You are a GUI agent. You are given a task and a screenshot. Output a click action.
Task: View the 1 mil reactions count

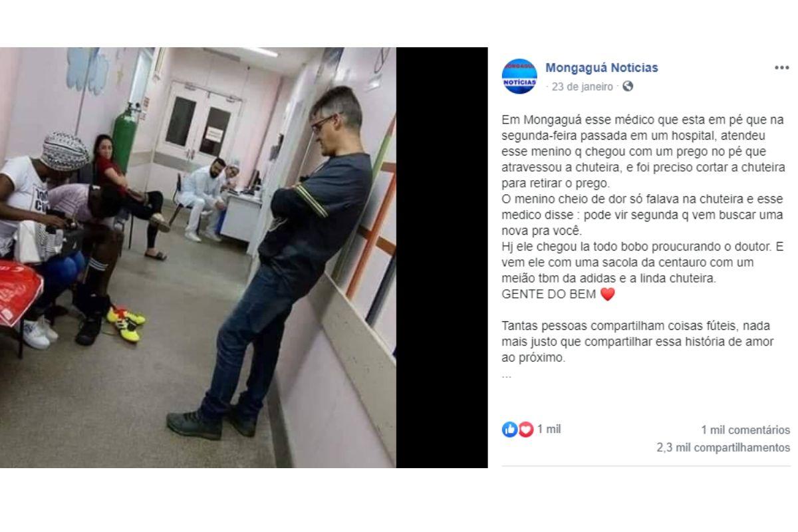click(549, 430)
